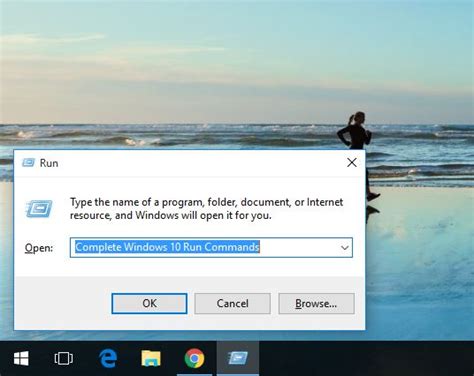Open File Explorer from the taskbar

pyautogui.click(x=151, y=359)
